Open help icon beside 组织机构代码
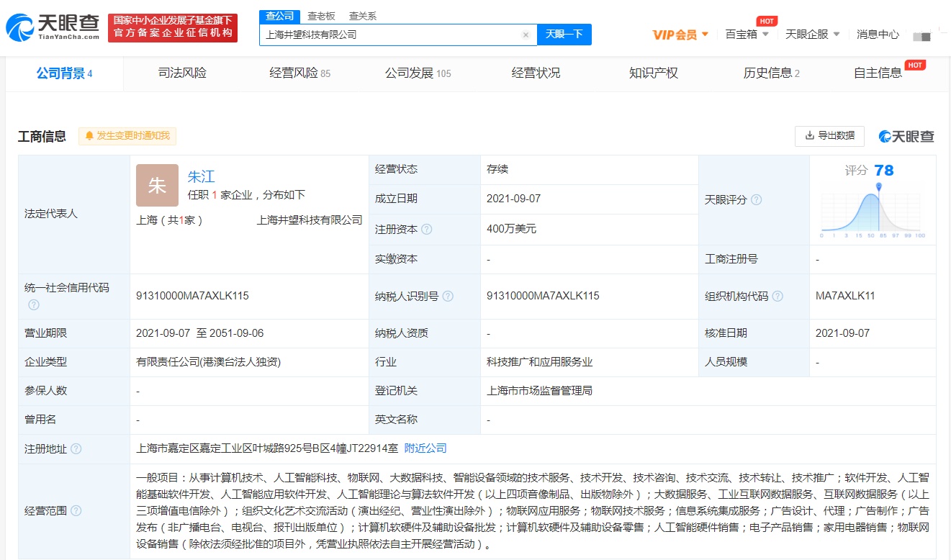 click(778, 296)
